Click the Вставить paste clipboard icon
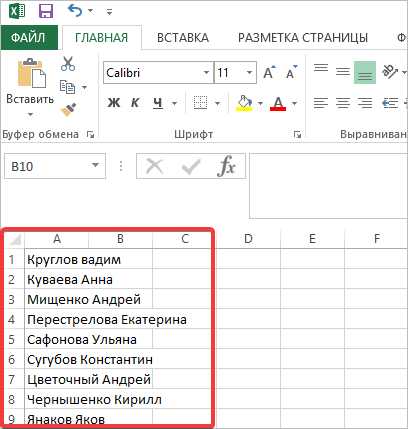This screenshot has width=408, height=429. click(31, 73)
